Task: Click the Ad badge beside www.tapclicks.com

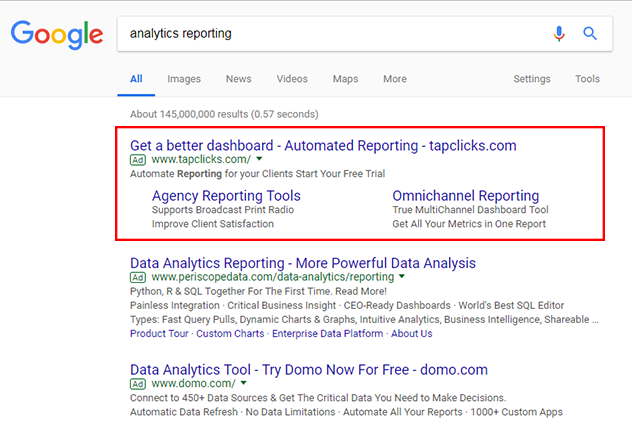Action: point(138,160)
